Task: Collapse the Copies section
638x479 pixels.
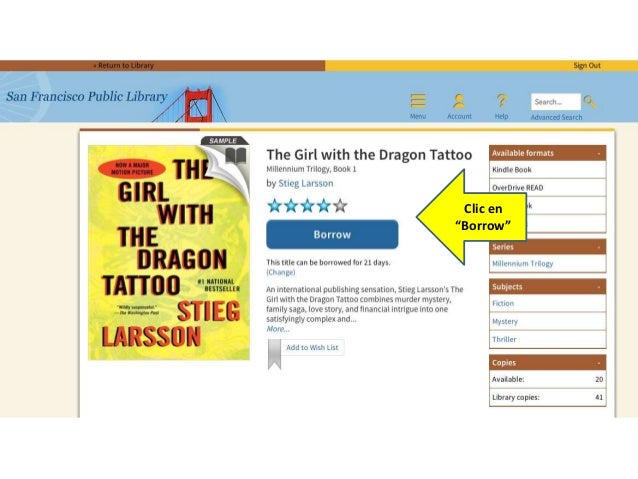Action: click(x=599, y=363)
